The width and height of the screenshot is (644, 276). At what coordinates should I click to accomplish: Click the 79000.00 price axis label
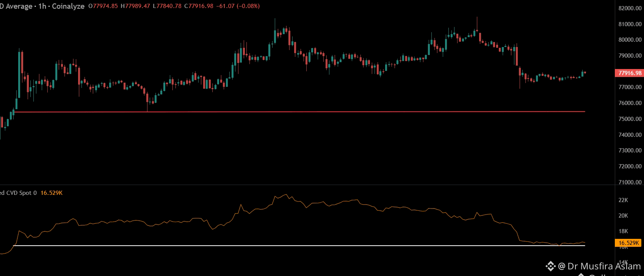click(x=630, y=56)
